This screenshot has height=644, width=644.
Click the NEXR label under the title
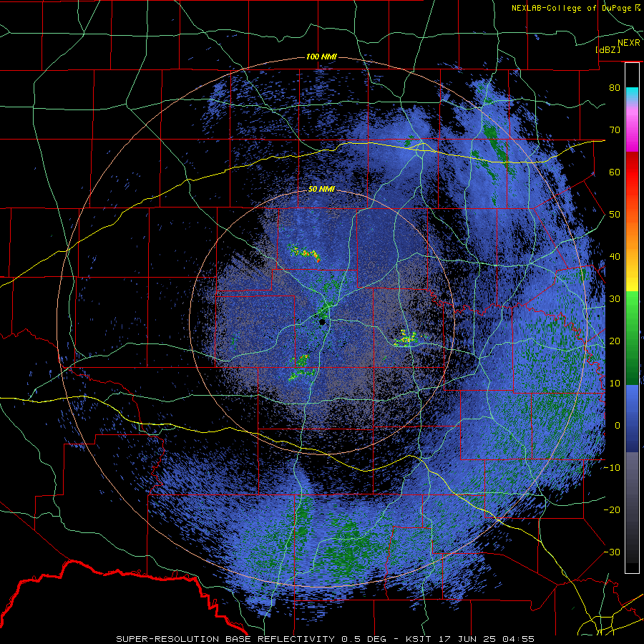pos(628,43)
